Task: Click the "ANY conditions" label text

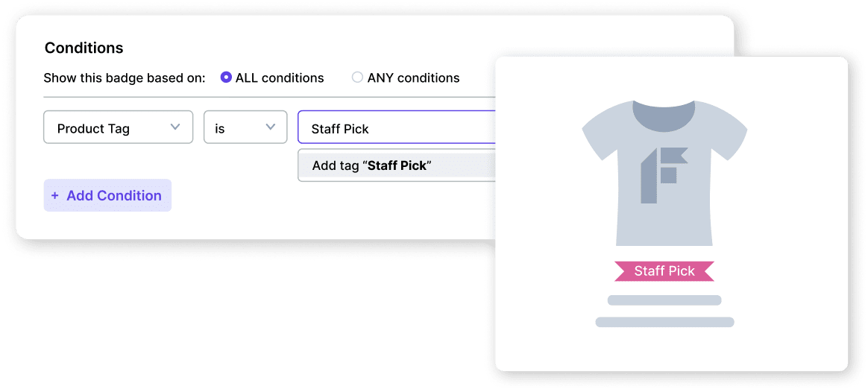Action: (413, 78)
